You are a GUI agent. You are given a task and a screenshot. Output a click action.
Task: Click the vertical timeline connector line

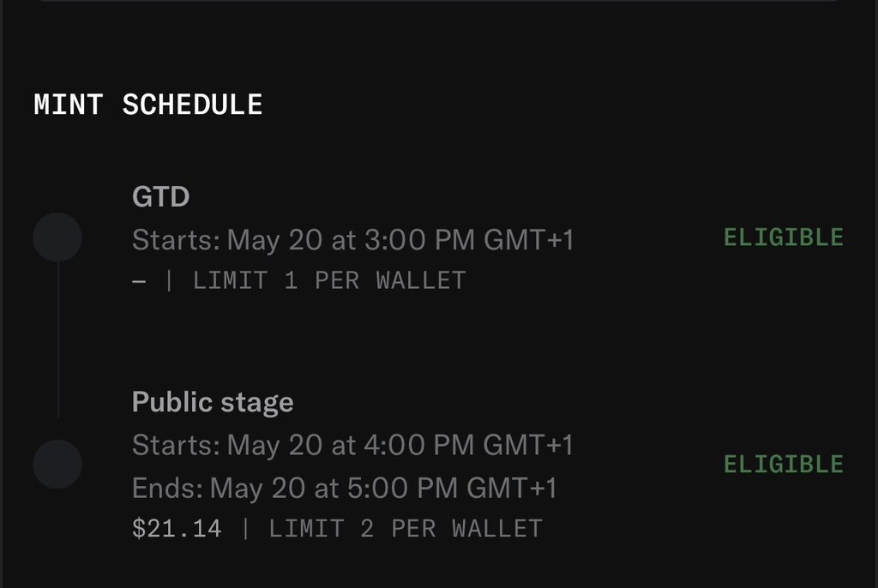58,340
